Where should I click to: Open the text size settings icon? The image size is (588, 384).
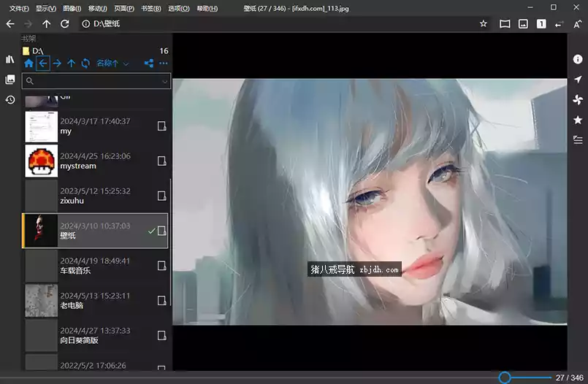coord(577,24)
